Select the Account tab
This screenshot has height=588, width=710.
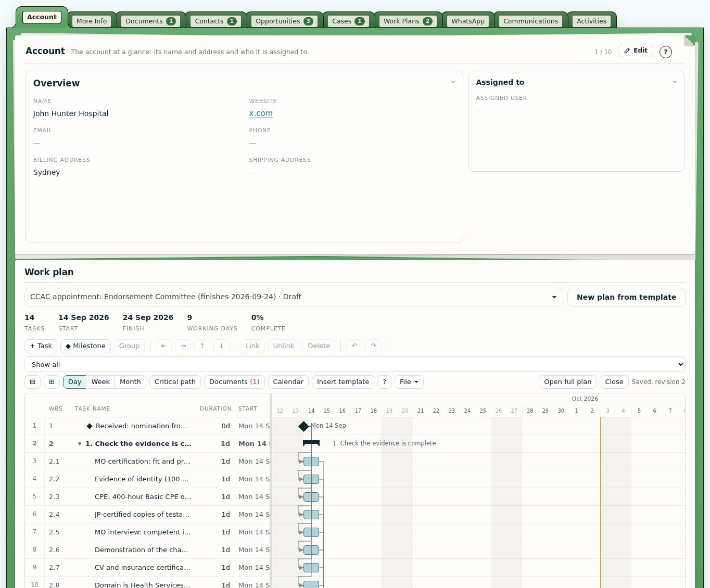42,17
